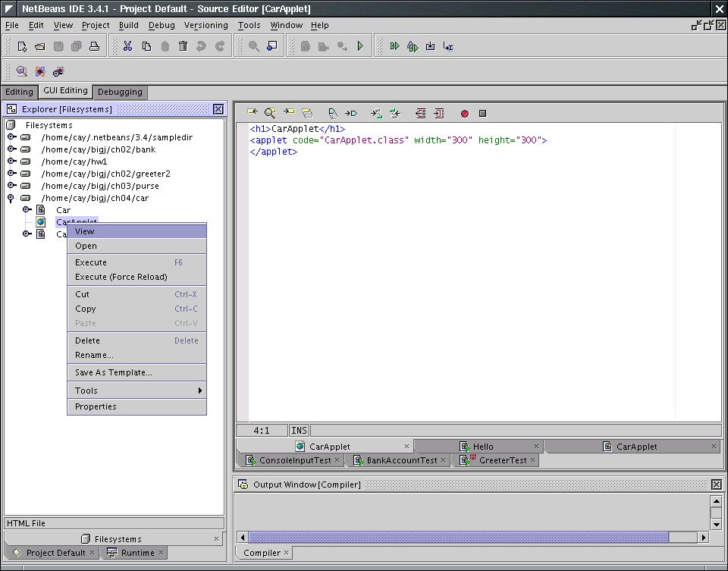
Task: Click the shift line right editor icon
Action: pyautogui.click(x=439, y=113)
